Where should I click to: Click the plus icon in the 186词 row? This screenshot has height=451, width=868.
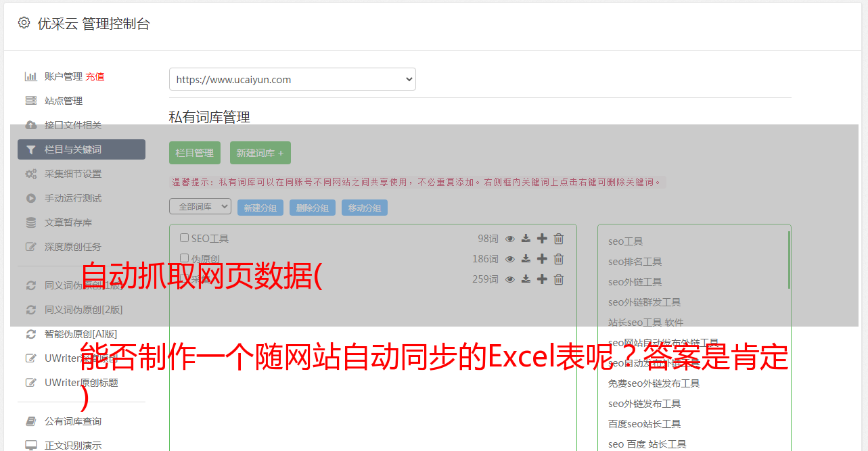click(x=542, y=259)
